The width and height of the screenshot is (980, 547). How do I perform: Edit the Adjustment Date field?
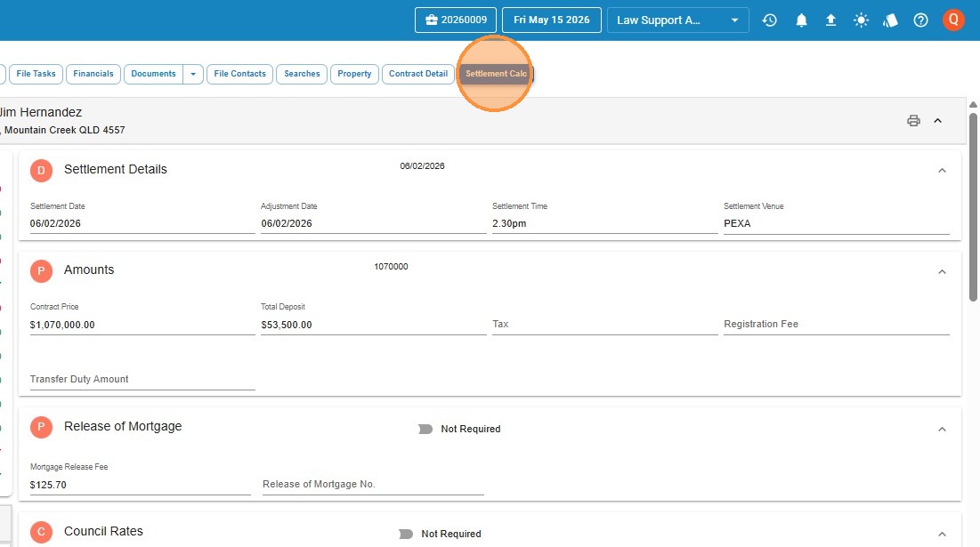click(374, 223)
